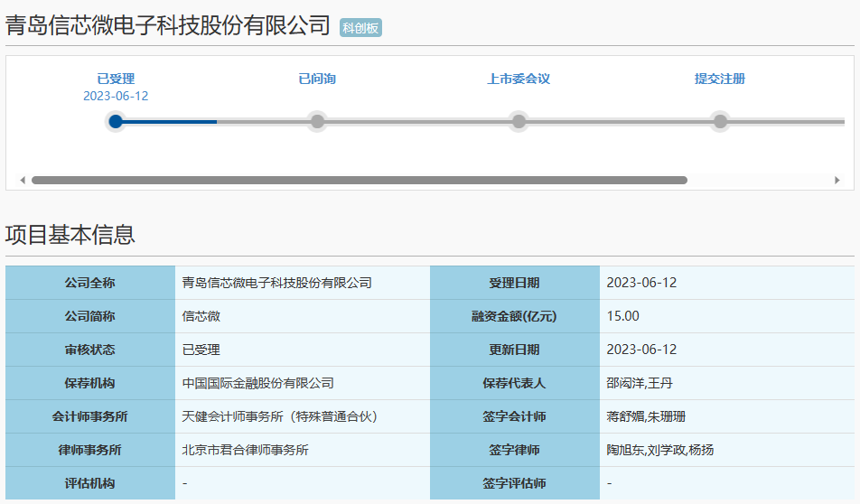The image size is (860, 504).
Task: Click the 保荐机构 header cell
Action: tap(90, 383)
